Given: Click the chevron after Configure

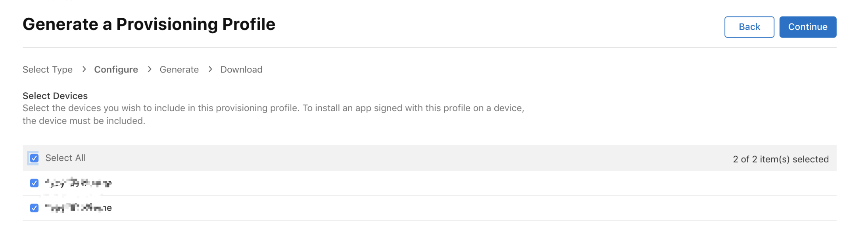Looking at the screenshot, I should coord(149,69).
